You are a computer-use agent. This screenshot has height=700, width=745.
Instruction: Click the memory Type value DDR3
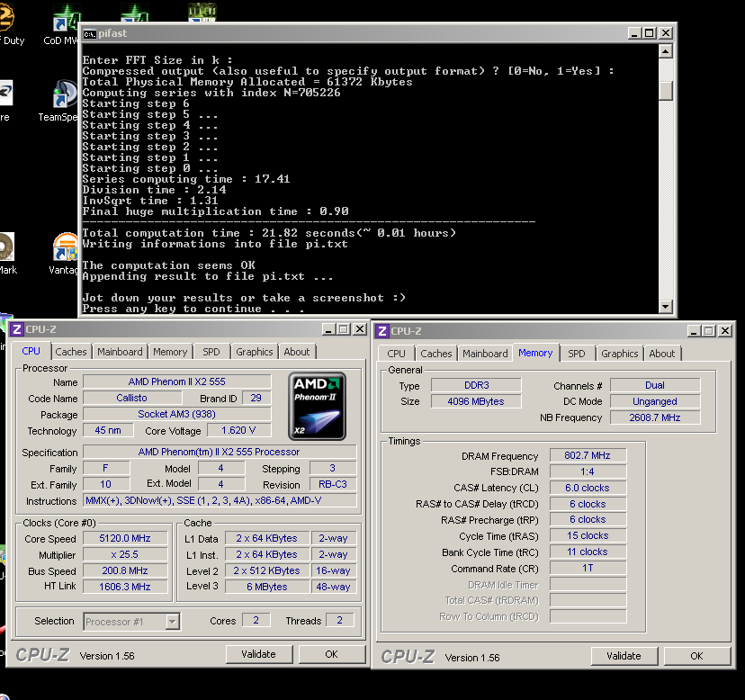(x=476, y=385)
